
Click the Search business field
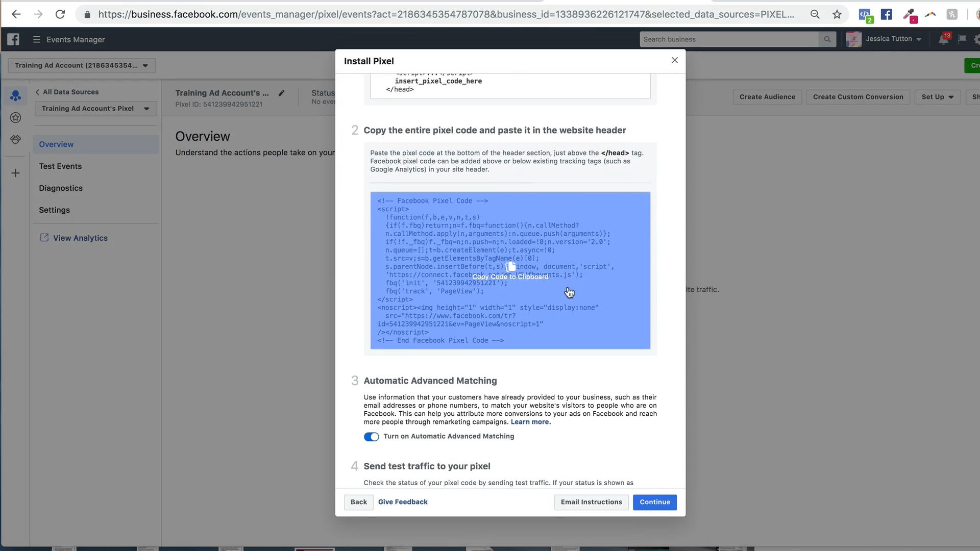tap(730, 39)
